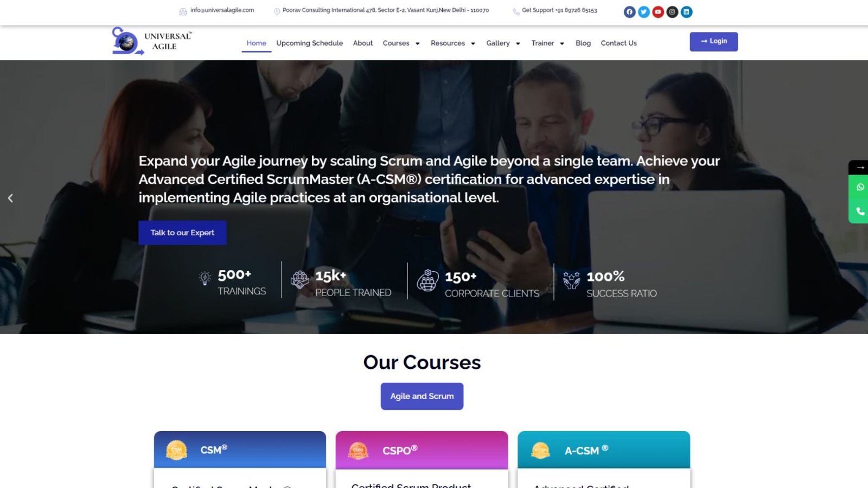Click the Talk to our Expert button
This screenshot has width=868, height=488.
pos(182,233)
